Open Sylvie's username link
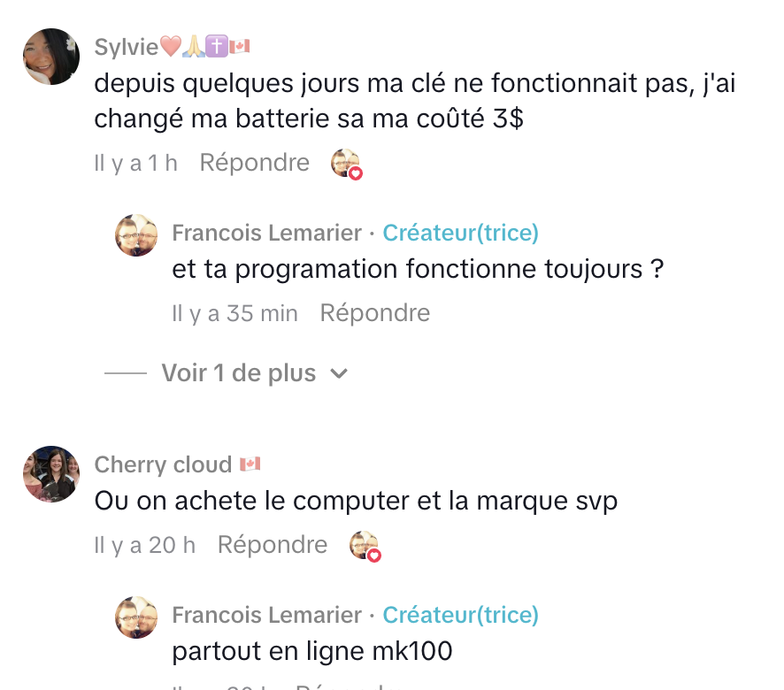 (x=126, y=47)
